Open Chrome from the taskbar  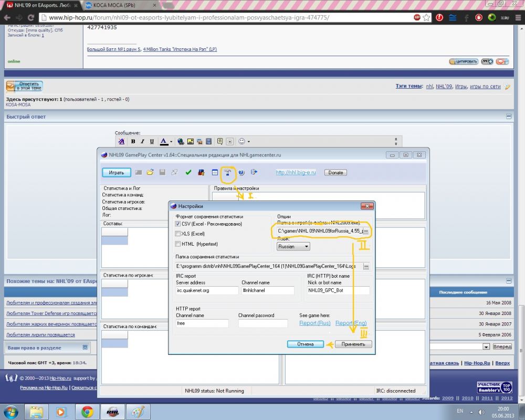click(87, 412)
